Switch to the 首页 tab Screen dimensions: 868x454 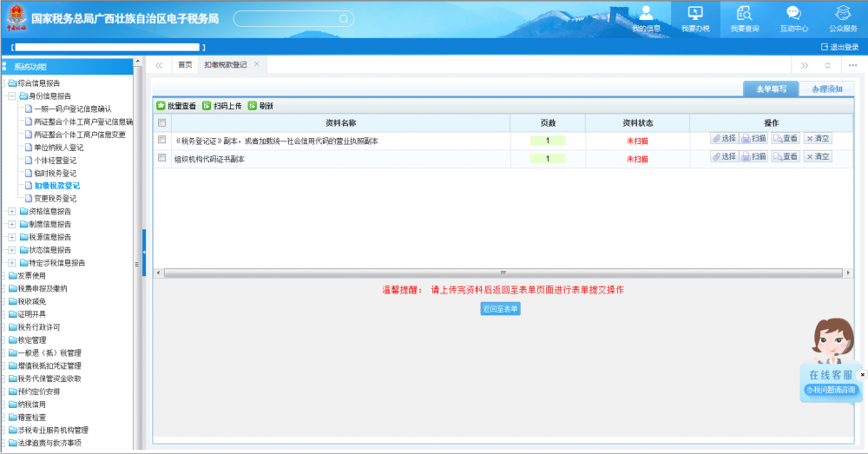pos(185,65)
